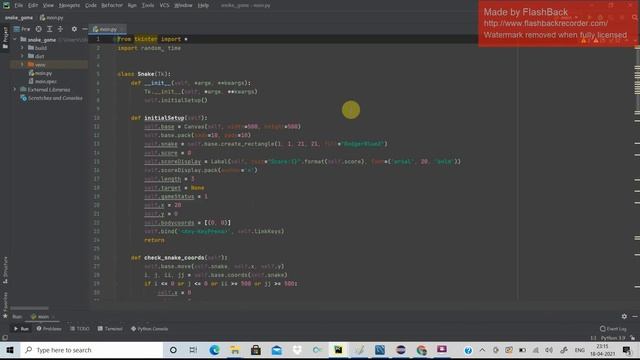The width and height of the screenshot is (640, 360).
Task: Toggle the Structure side tool window button
Action: [5, 270]
